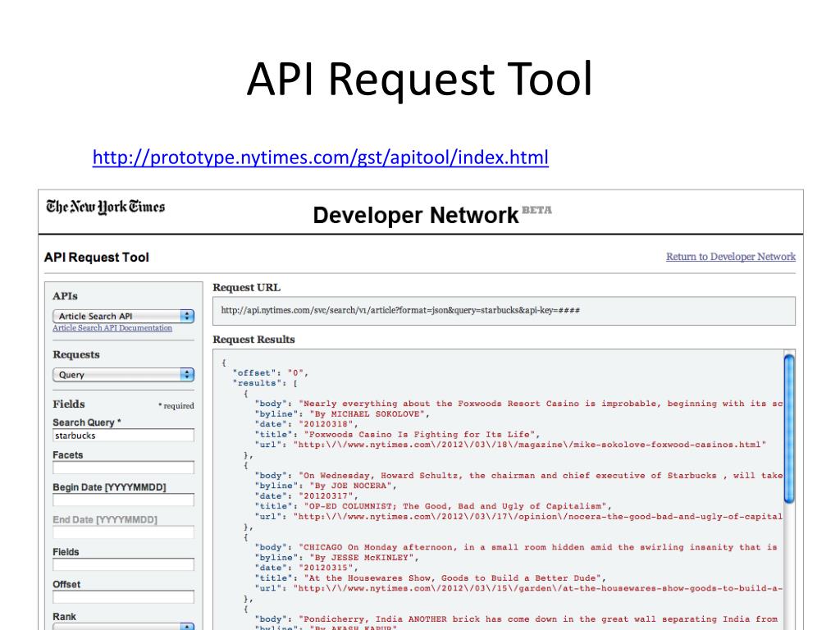Focus the Facets input field
The height and width of the screenshot is (630, 840).
pyautogui.click(x=123, y=468)
